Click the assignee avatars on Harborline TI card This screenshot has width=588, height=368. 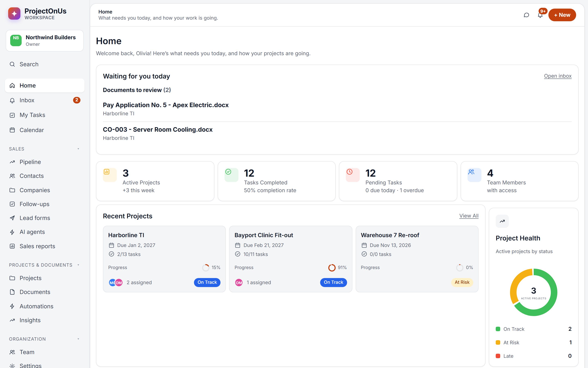116,283
